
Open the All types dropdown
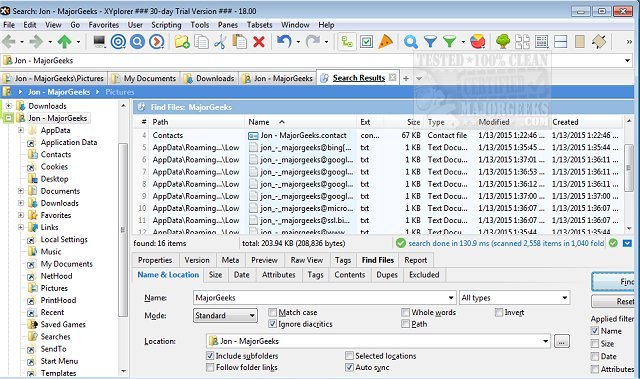[514, 298]
